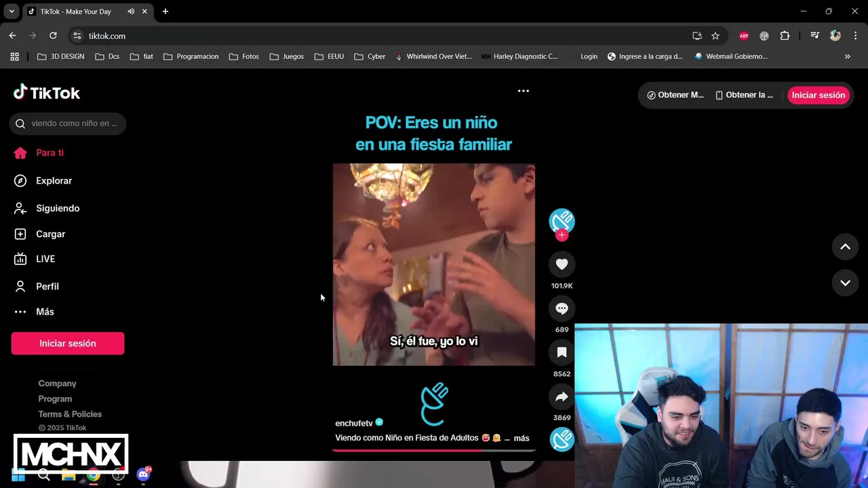Open the spinning sound disc below share
868x488 pixels.
coord(561,439)
